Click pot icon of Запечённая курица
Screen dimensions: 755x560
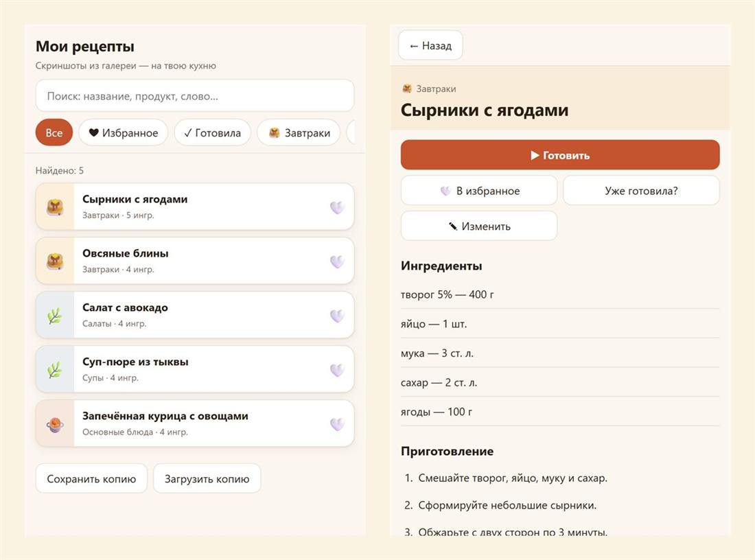pos(55,424)
